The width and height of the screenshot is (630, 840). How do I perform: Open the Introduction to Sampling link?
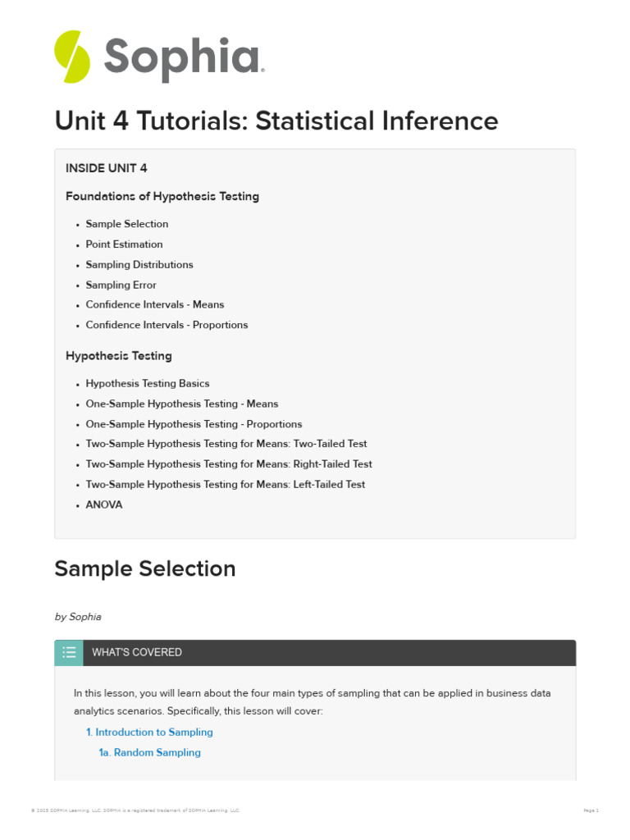149,733
